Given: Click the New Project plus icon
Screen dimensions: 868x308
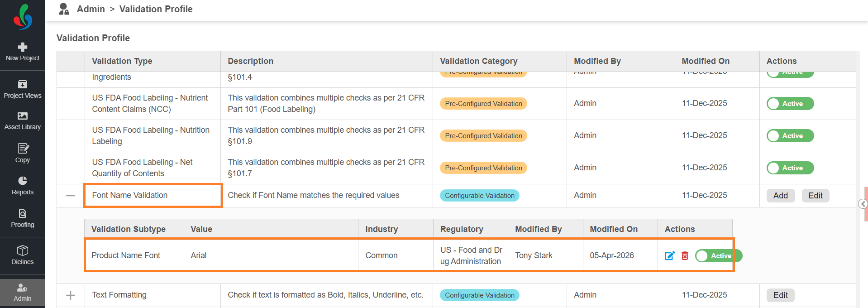Looking at the screenshot, I should 23,47.
